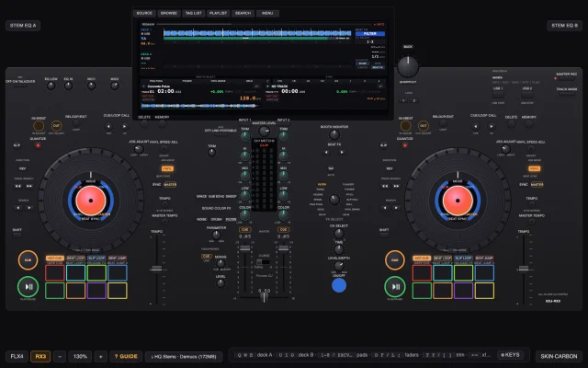
Task: Click deck A track search forward icon
Action: [x=29, y=186]
